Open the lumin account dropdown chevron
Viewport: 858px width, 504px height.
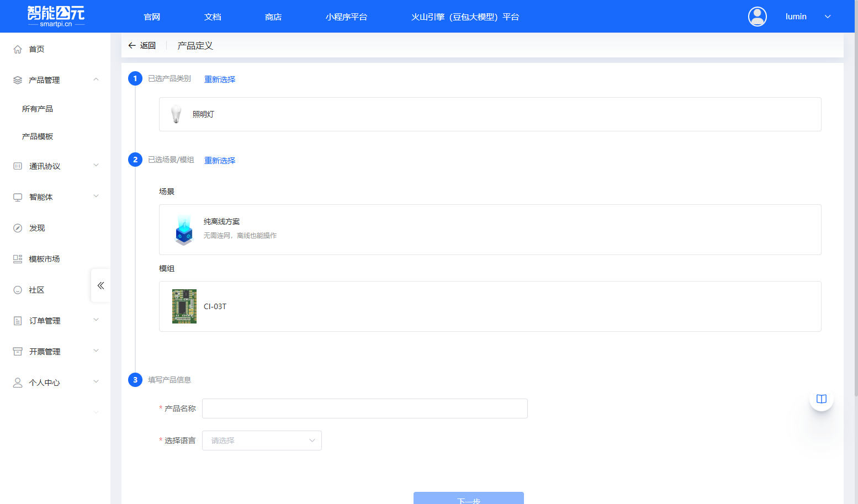coord(828,17)
